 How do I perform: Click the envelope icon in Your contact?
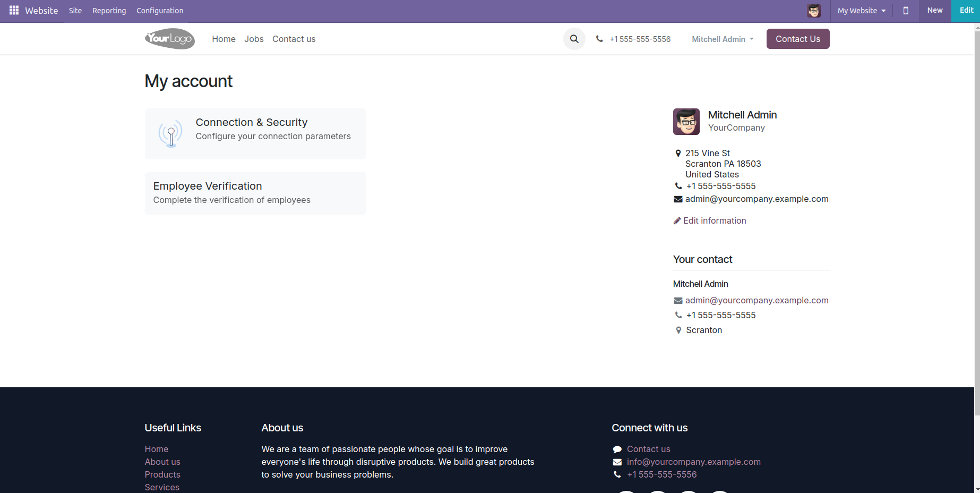point(678,301)
